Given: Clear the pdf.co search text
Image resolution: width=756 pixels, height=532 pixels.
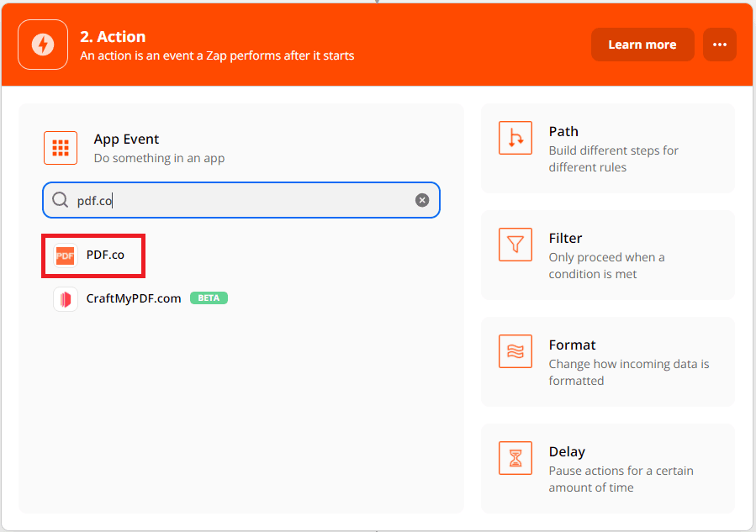Looking at the screenshot, I should click(x=422, y=200).
